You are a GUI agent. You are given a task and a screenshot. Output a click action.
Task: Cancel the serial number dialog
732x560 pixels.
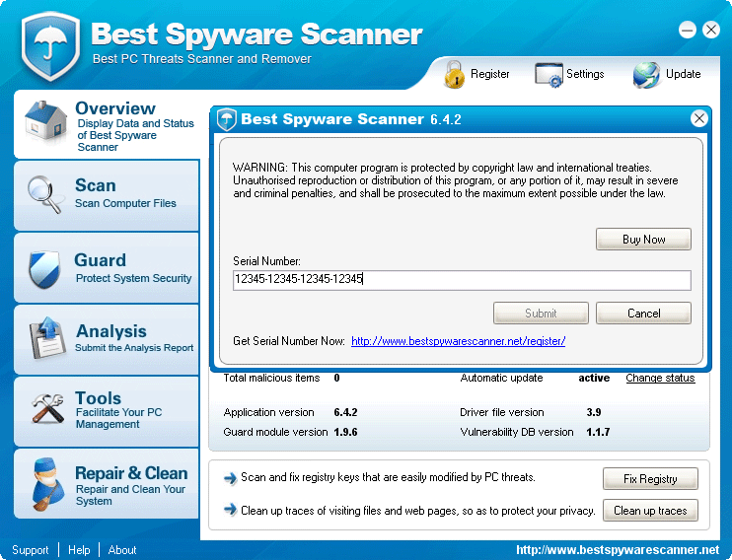(x=643, y=314)
